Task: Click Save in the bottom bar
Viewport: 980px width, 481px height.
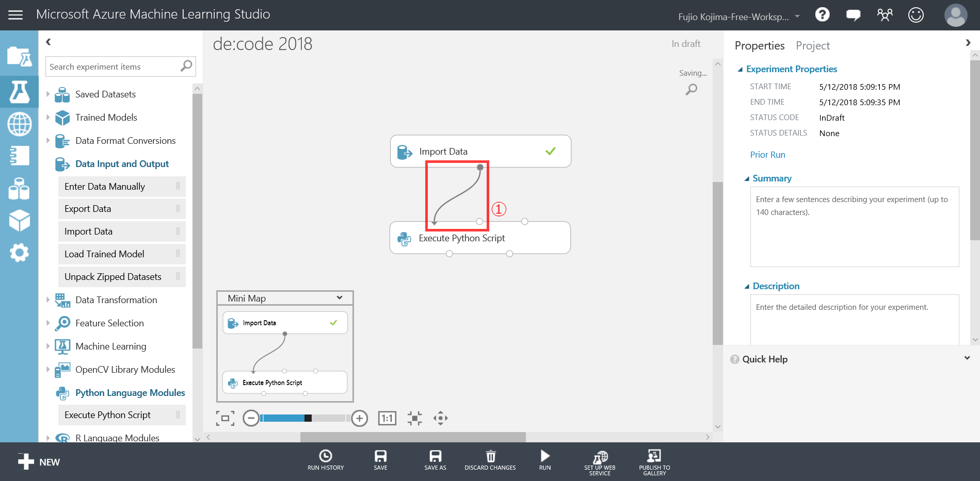Action: [x=380, y=460]
